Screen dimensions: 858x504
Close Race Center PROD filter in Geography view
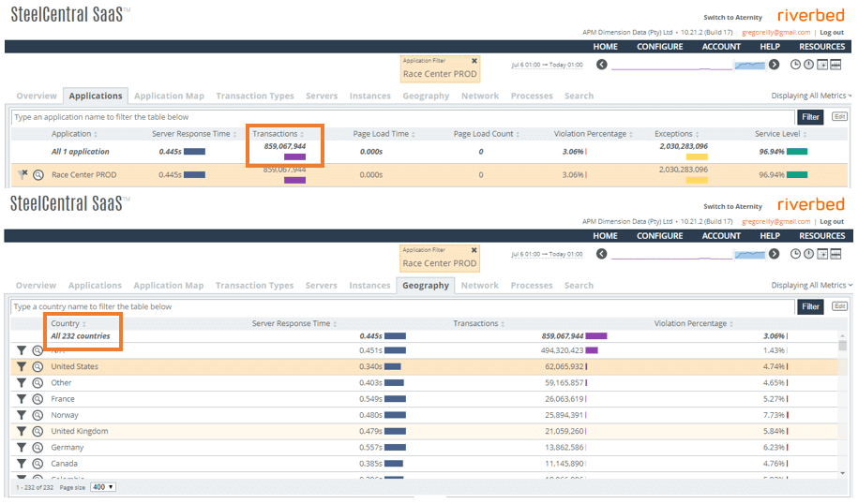pos(474,250)
